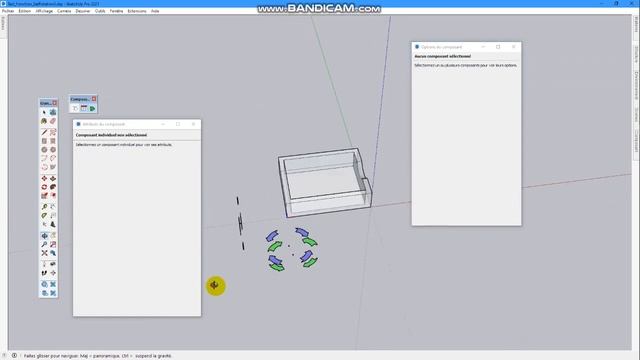Open the Aide help menu
This screenshot has width=640, height=360.
(155, 11)
